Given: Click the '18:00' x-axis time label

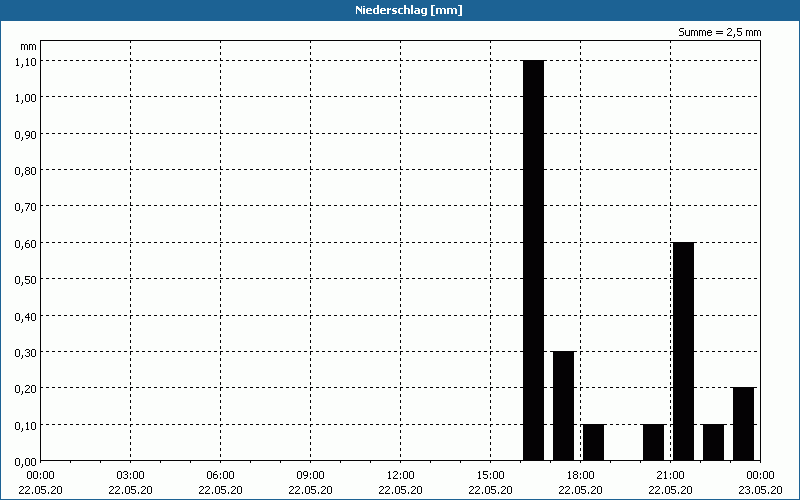Looking at the screenshot, I should click(x=581, y=476).
